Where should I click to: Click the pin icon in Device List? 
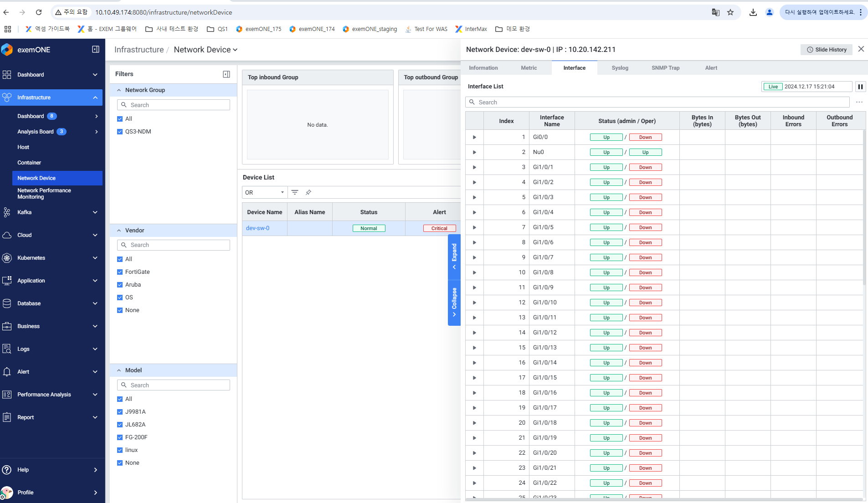308,192
